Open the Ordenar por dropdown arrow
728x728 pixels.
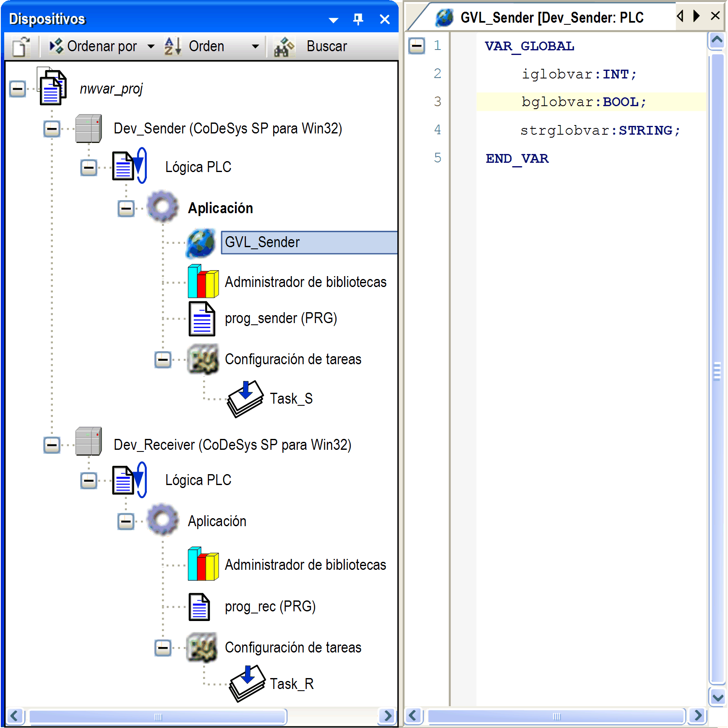click(151, 47)
